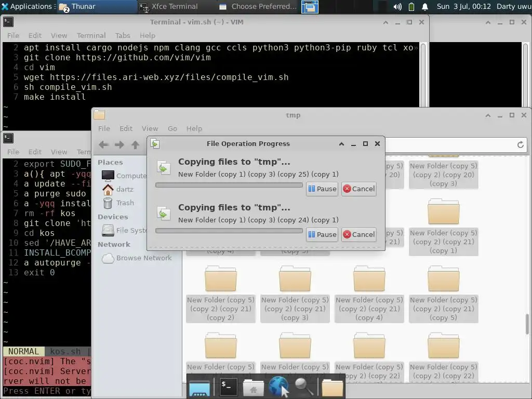Open the notification bell in the top panel
Viewport: 532px width, 399px height.
click(425, 7)
